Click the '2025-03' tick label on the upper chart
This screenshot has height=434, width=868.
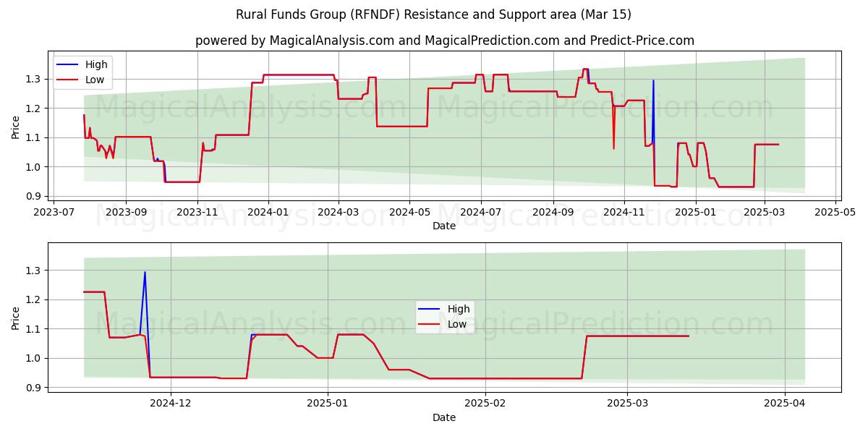click(x=765, y=213)
